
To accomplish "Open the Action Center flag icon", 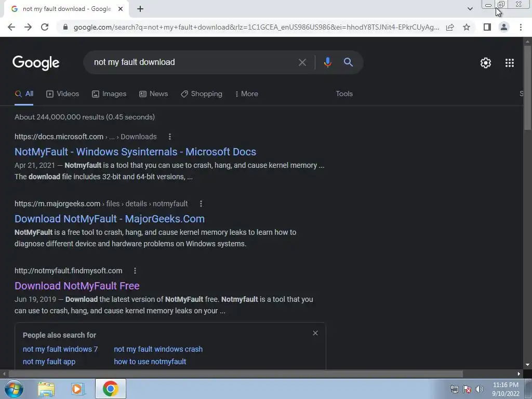I will 467,389.
